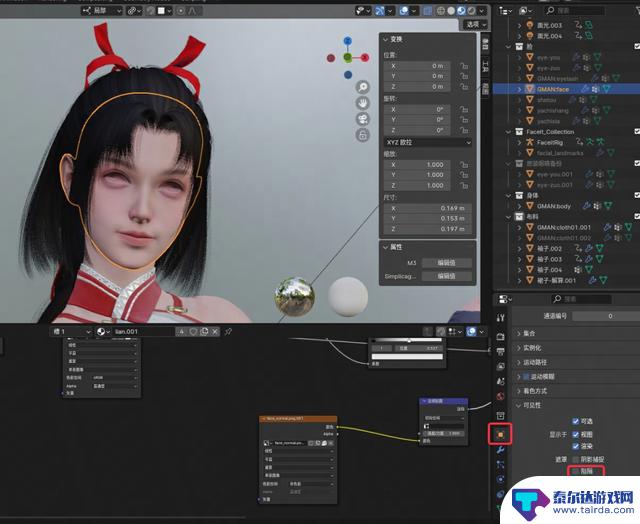Image resolution: width=640 pixels, height=524 pixels.
Task: Click the lock camera to view gizmo
Action: click(362, 135)
